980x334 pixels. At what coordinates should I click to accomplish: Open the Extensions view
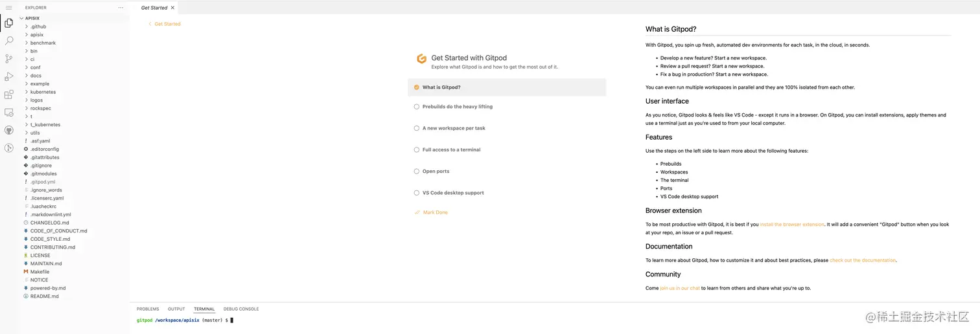point(9,95)
